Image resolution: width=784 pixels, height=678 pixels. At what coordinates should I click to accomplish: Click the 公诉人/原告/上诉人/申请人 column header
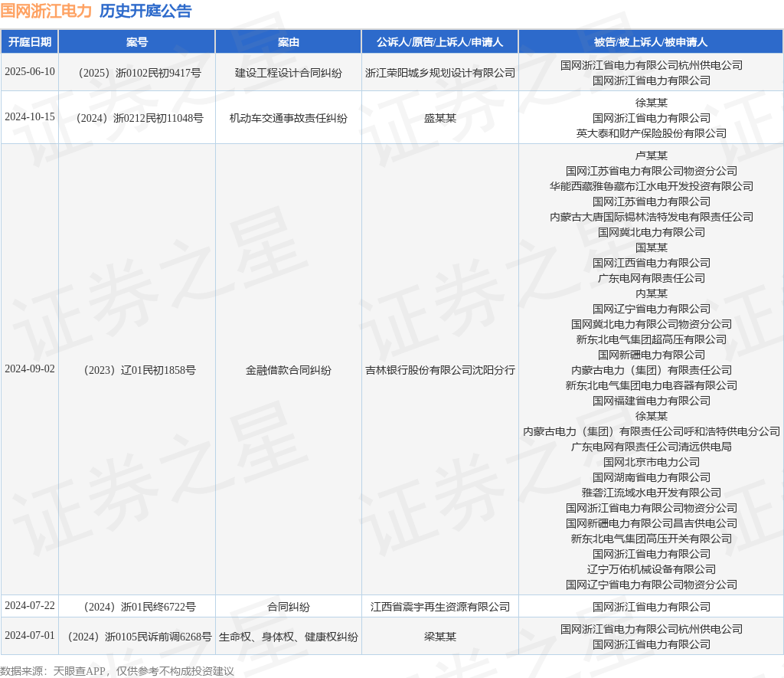click(x=439, y=42)
